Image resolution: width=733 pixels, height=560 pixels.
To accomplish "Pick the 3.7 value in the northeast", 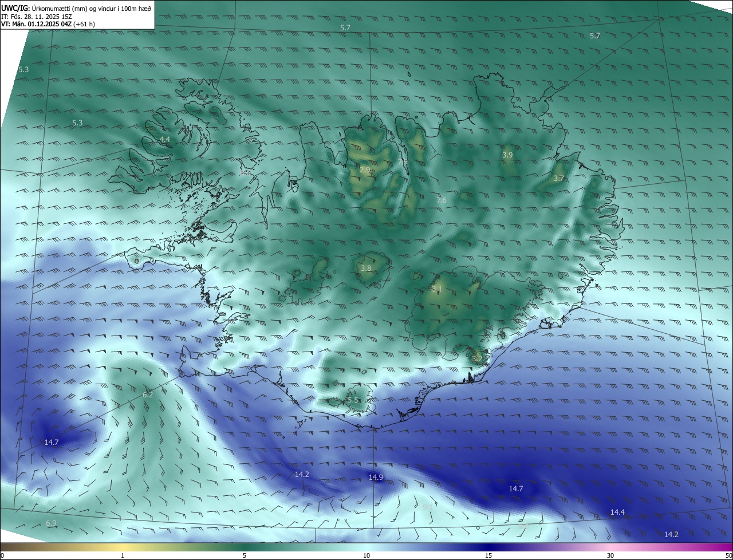I will coord(559,179).
